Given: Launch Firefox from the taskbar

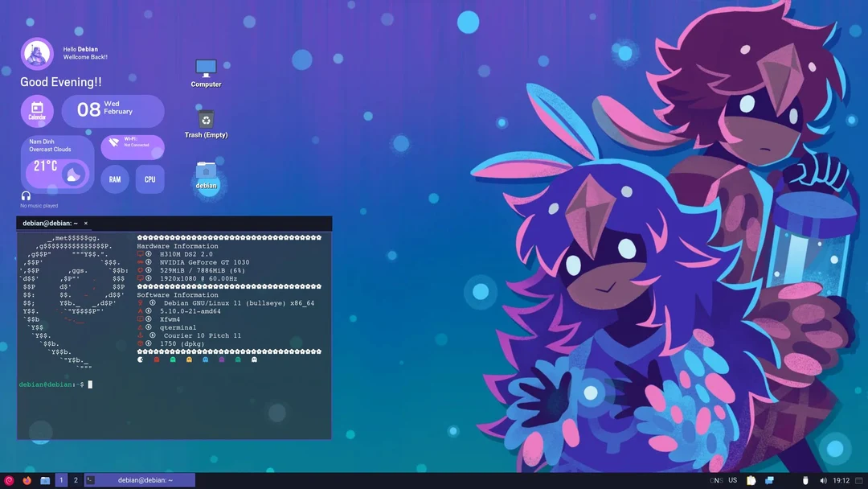Looking at the screenshot, I should pyautogui.click(x=27, y=479).
